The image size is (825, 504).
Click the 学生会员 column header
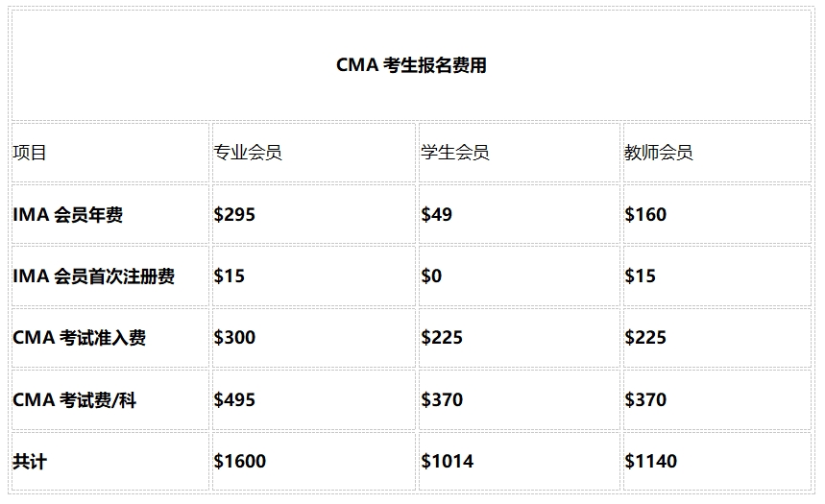point(455,153)
